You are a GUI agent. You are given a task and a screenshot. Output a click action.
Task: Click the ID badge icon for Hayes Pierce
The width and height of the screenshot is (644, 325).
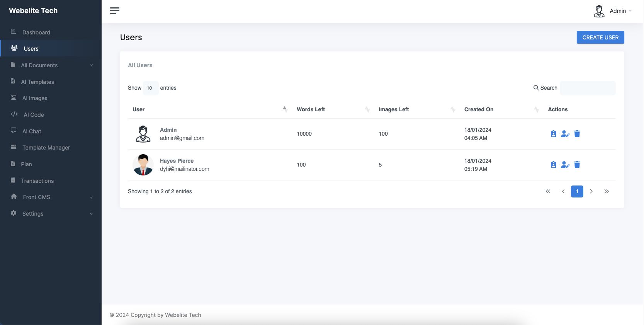tap(553, 165)
